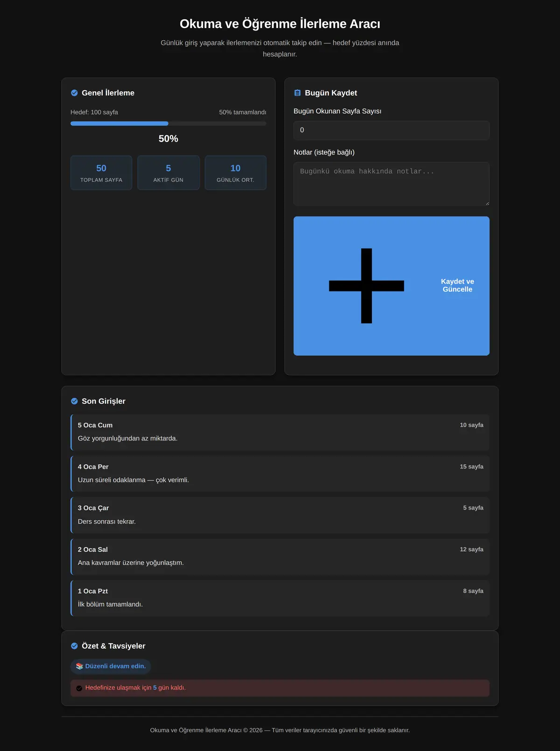
Task: Click the note "Uzun süreli odaklanma — çok verimli."
Action: point(133,480)
